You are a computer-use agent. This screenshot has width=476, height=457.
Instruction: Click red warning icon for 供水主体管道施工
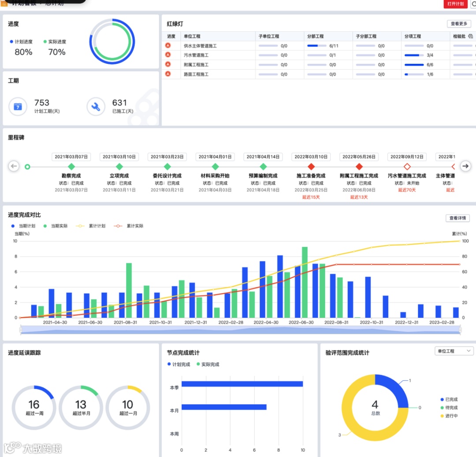(x=168, y=45)
